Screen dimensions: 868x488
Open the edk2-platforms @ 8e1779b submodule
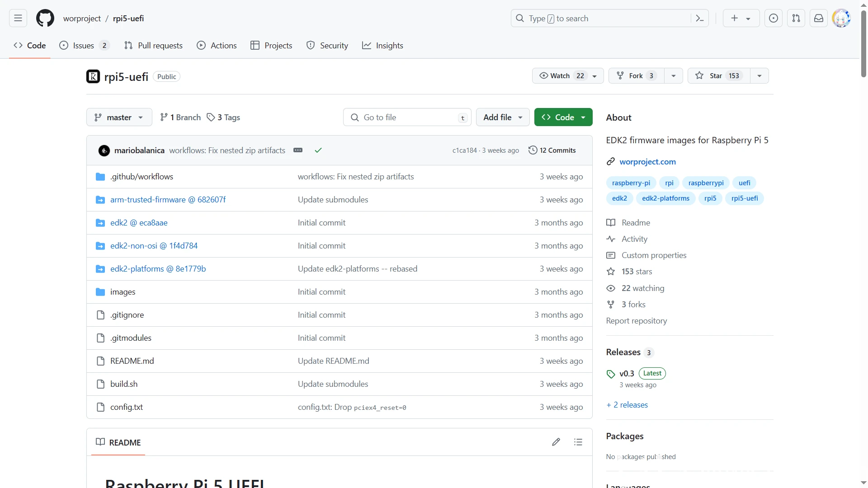158,269
